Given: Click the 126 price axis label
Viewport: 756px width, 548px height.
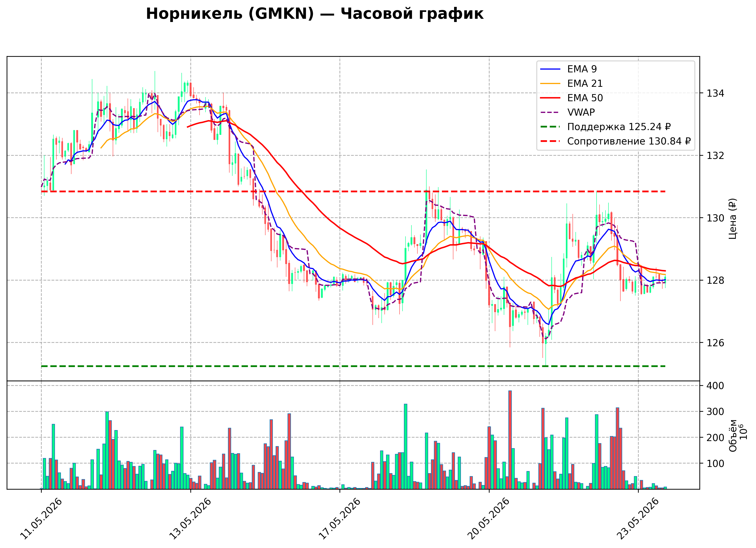Looking at the screenshot, I should tap(715, 343).
